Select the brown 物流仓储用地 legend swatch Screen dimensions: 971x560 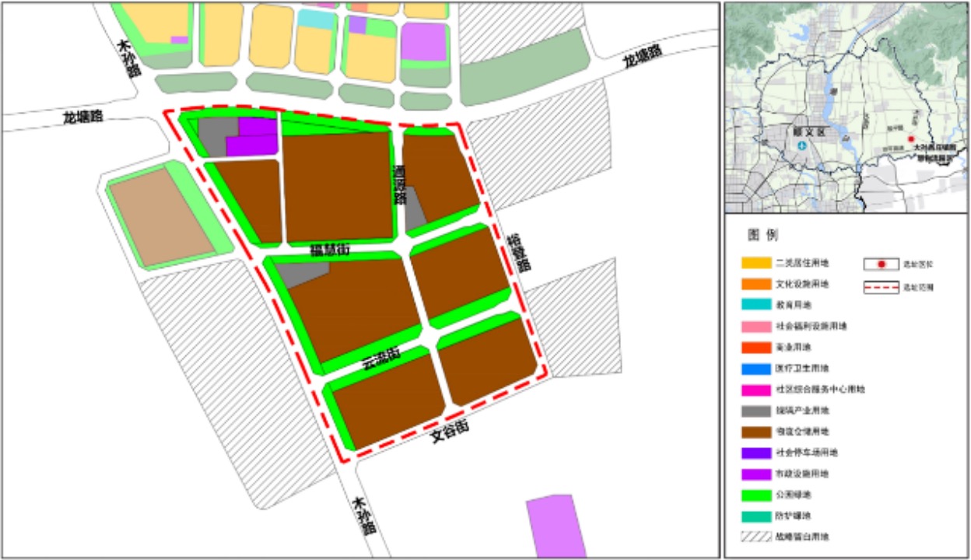tap(756, 431)
